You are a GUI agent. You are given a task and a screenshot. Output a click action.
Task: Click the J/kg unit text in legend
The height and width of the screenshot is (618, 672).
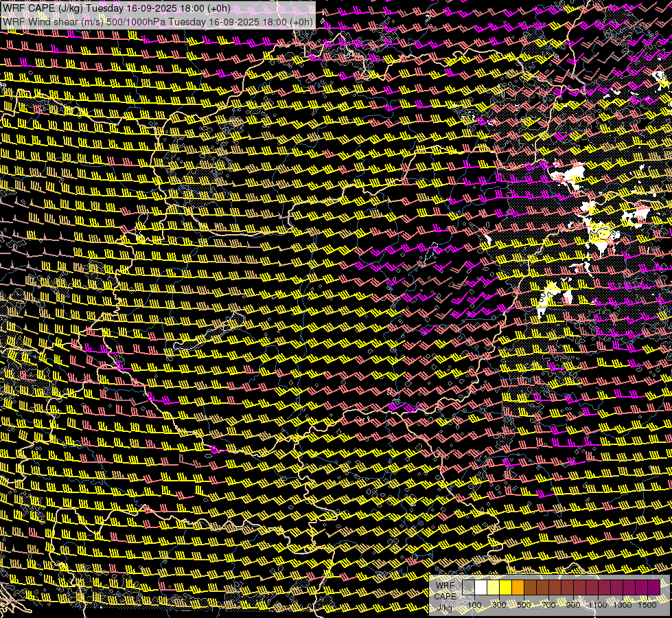pos(444,608)
